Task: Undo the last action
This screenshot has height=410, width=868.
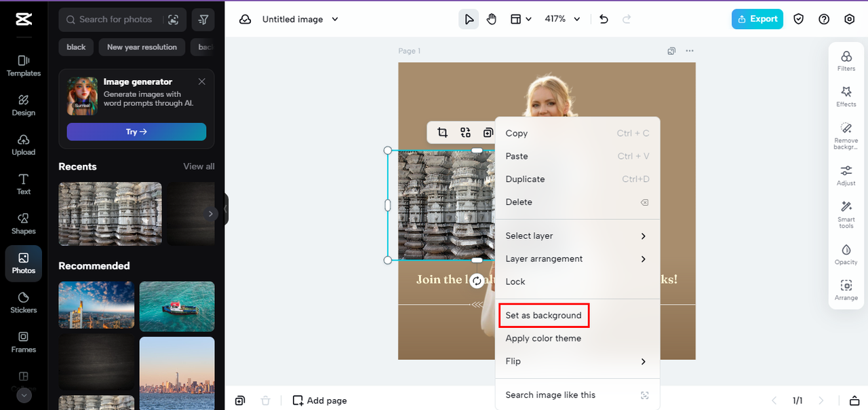Action: (x=604, y=19)
